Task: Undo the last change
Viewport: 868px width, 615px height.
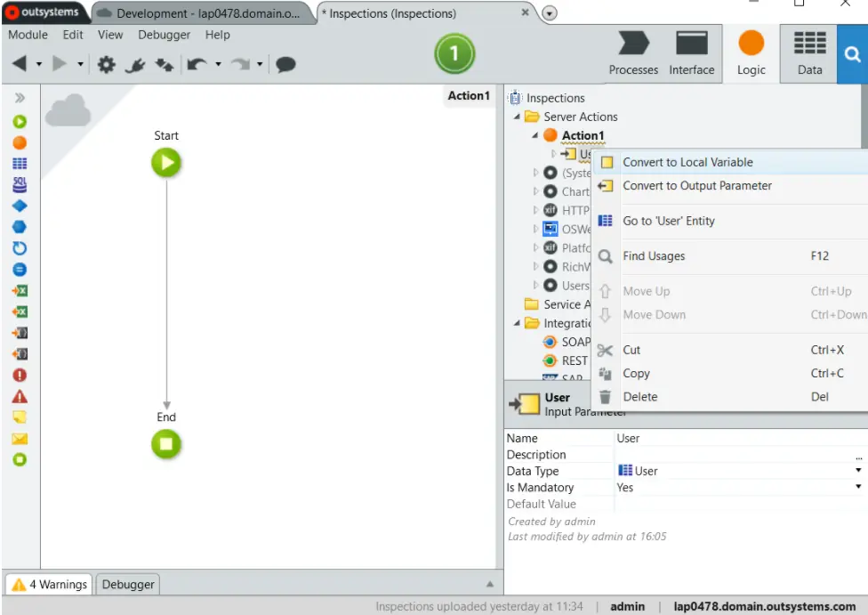Action: (197, 64)
